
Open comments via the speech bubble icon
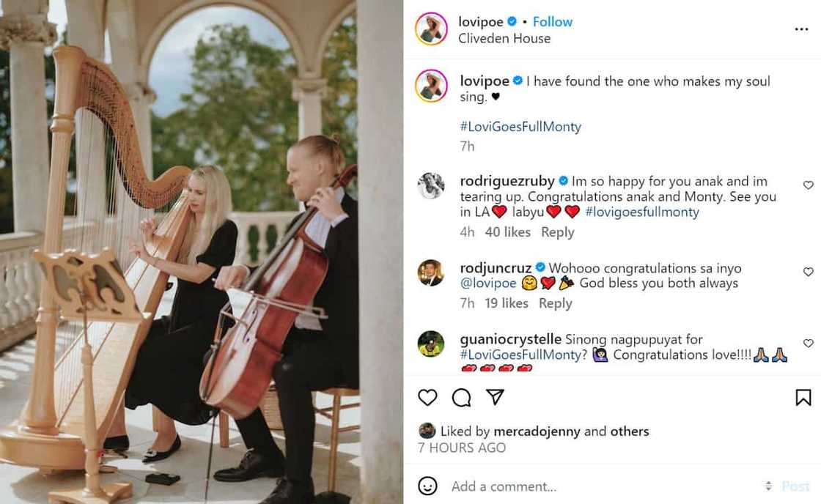coord(461,397)
